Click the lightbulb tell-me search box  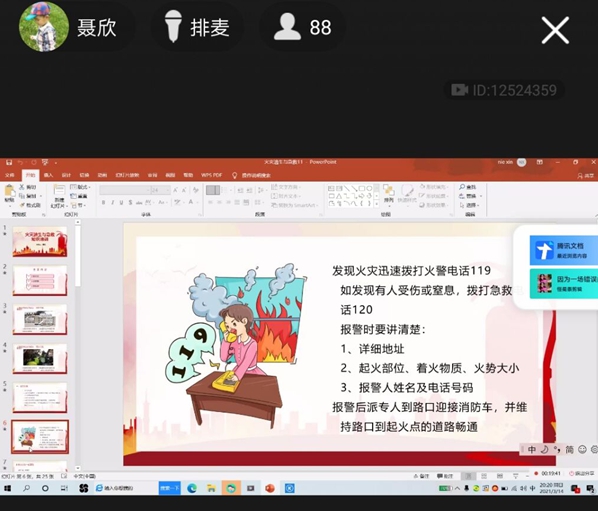point(252,175)
